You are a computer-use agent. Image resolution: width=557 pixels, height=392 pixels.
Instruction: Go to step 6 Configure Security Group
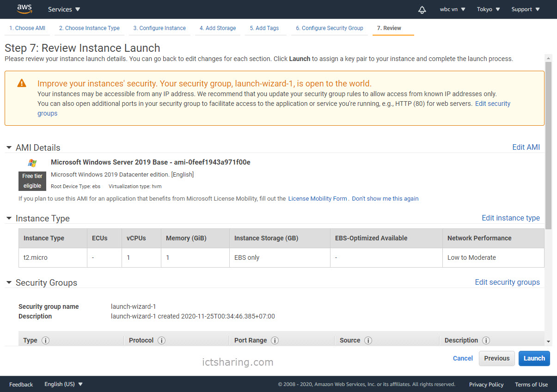pyautogui.click(x=330, y=28)
